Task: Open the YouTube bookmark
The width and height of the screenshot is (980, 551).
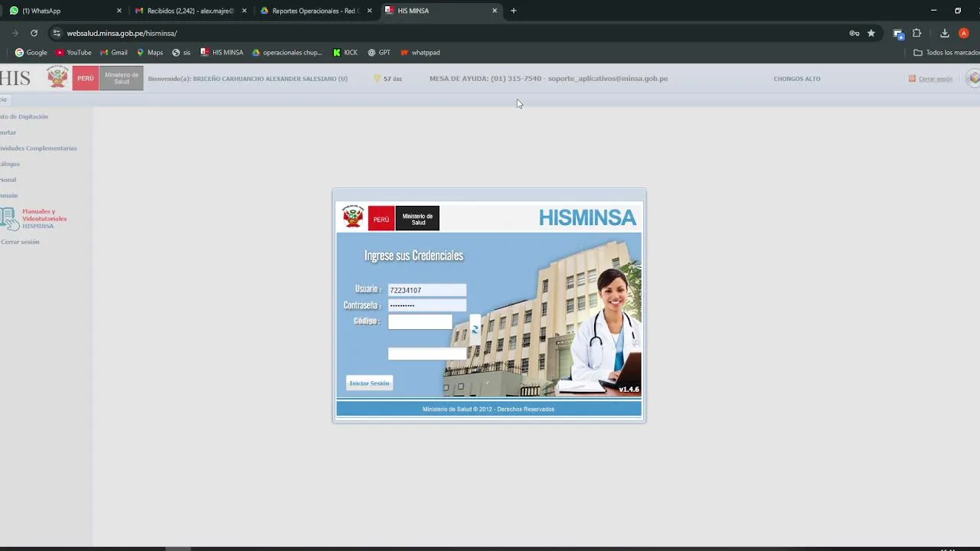Action: tap(73, 53)
